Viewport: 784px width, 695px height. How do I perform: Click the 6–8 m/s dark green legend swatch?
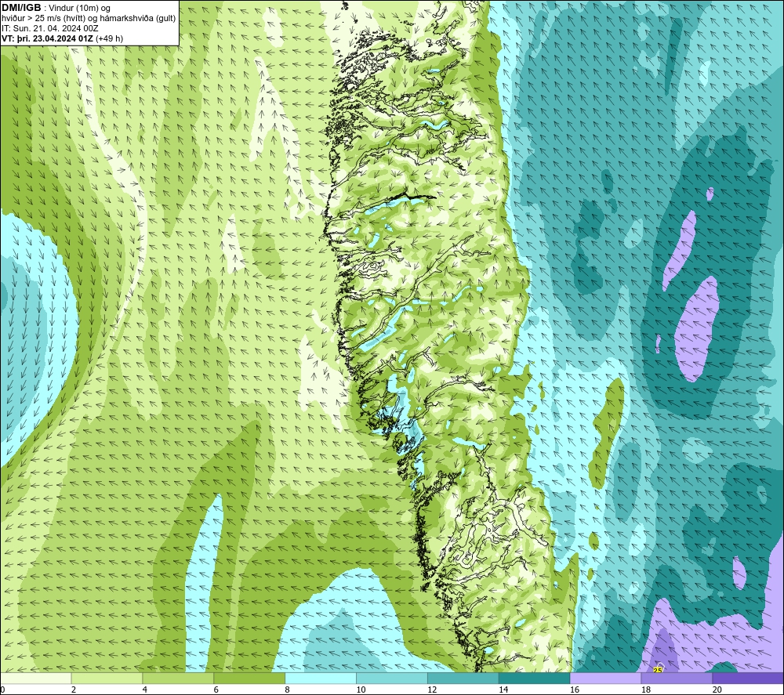coord(249,678)
